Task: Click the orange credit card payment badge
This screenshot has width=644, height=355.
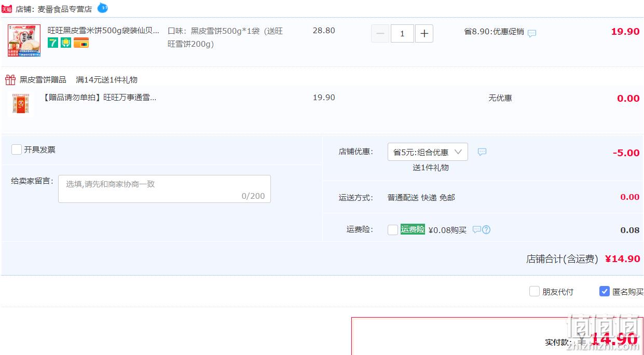Action: click(81, 43)
